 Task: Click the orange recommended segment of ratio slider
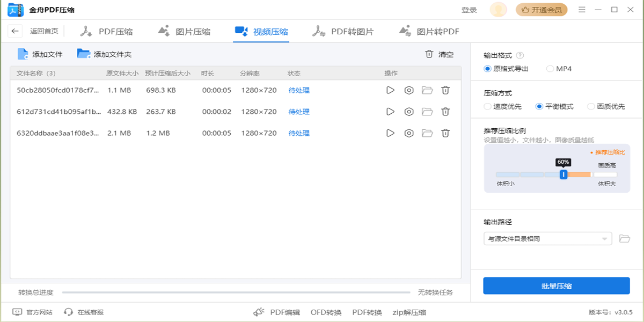580,174
